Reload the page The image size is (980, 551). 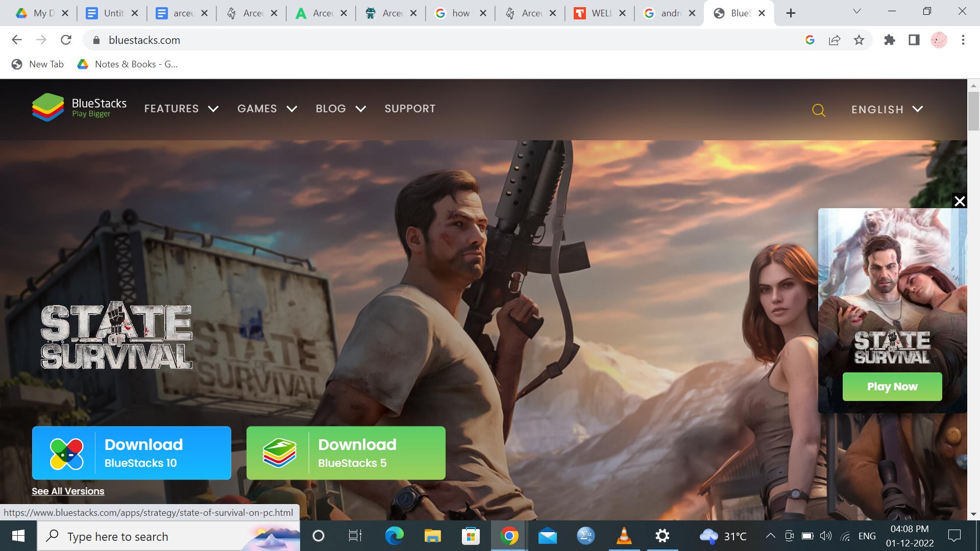(66, 40)
